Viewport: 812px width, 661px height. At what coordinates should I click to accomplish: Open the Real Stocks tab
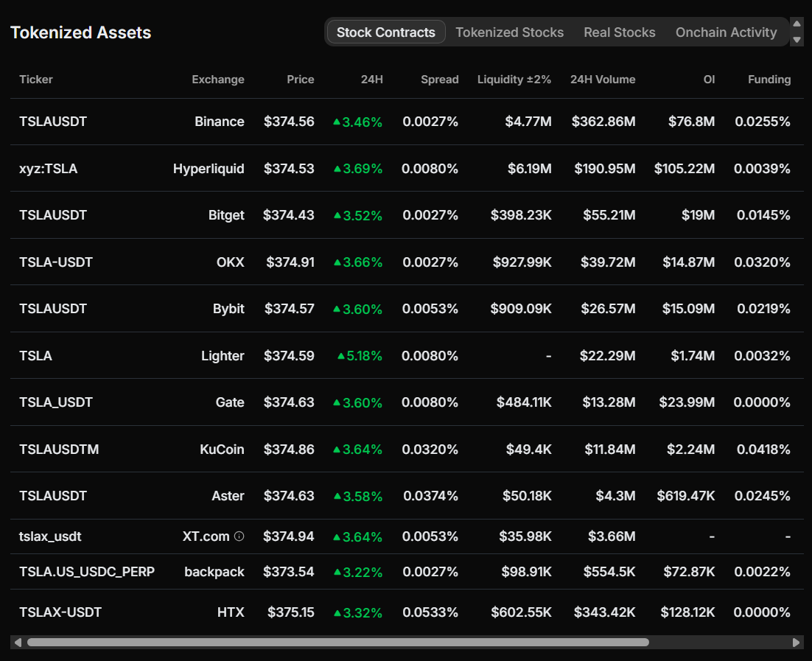[x=620, y=32]
